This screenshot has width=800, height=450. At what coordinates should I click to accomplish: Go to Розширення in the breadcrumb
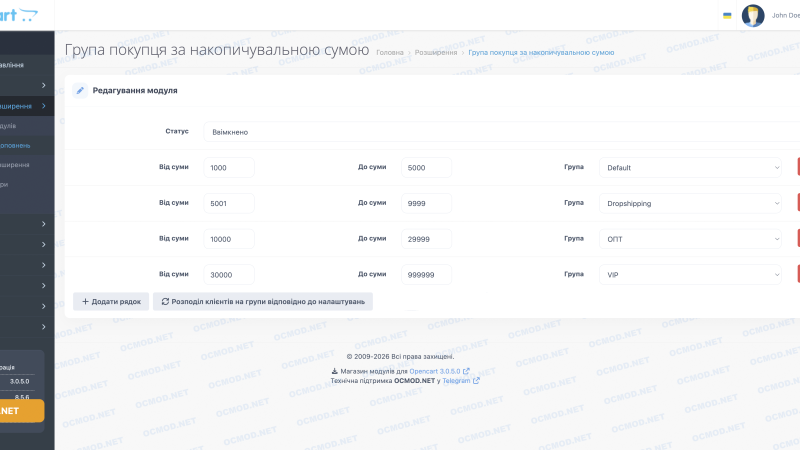(436, 53)
